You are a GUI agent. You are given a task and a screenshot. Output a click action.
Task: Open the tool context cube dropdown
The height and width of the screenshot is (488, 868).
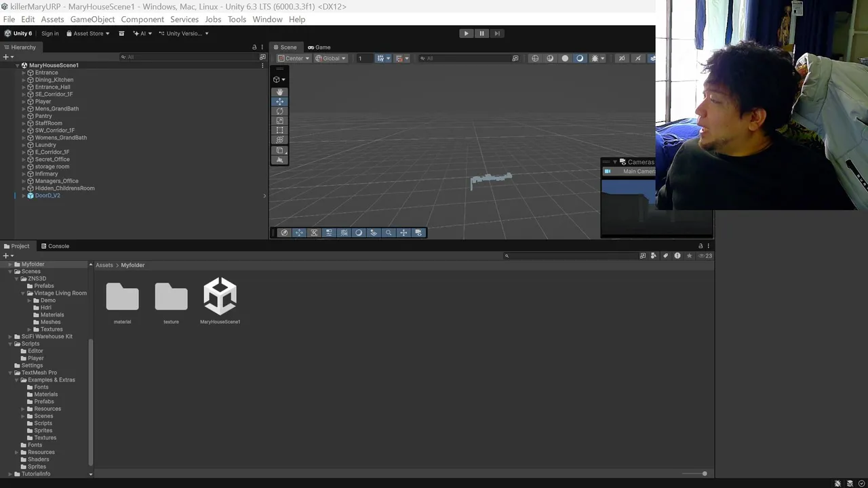click(279, 79)
